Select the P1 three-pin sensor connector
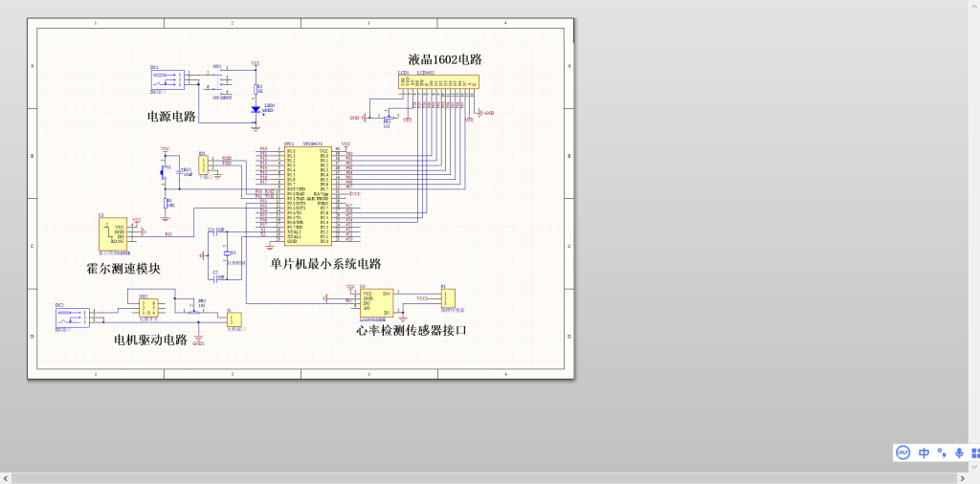The height and width of the screenshot is (484, 980). click(448, 297)
